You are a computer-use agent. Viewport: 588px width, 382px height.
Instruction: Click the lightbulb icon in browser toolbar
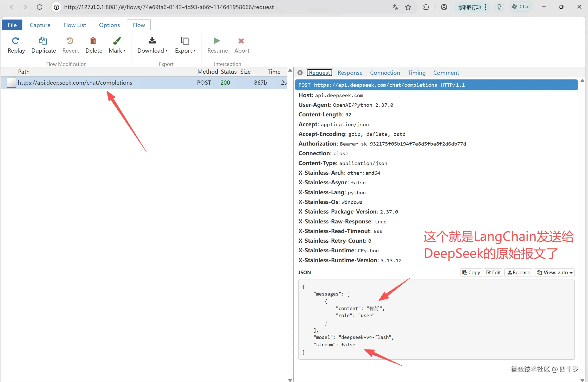(x=499, y=7)
